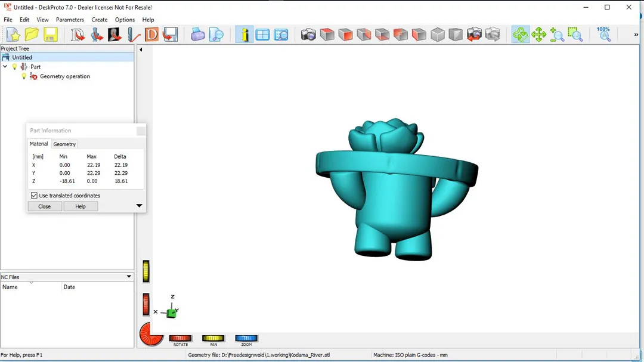The height and width of the screenshot is (362, 644).
Task: Click the blue vase load geometry icon
Action: point(97,35)
